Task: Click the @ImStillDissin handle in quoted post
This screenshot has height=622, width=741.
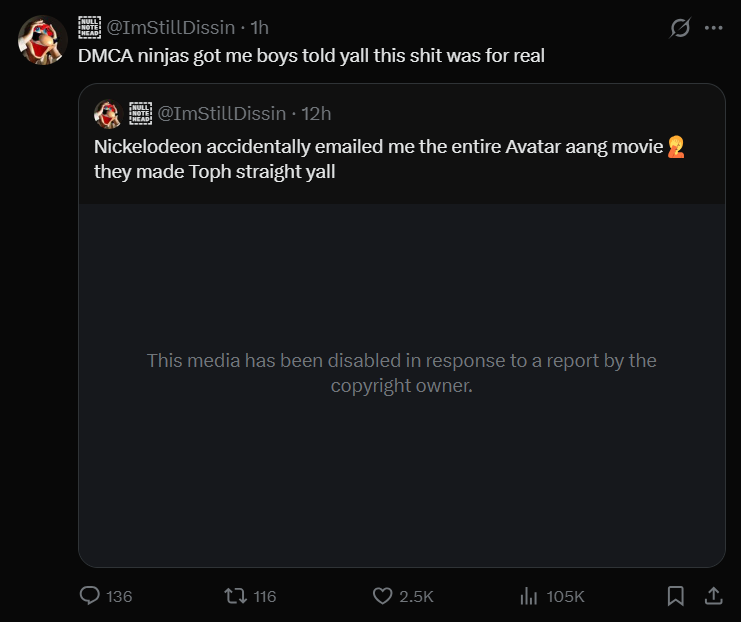Action: (222, 114)
